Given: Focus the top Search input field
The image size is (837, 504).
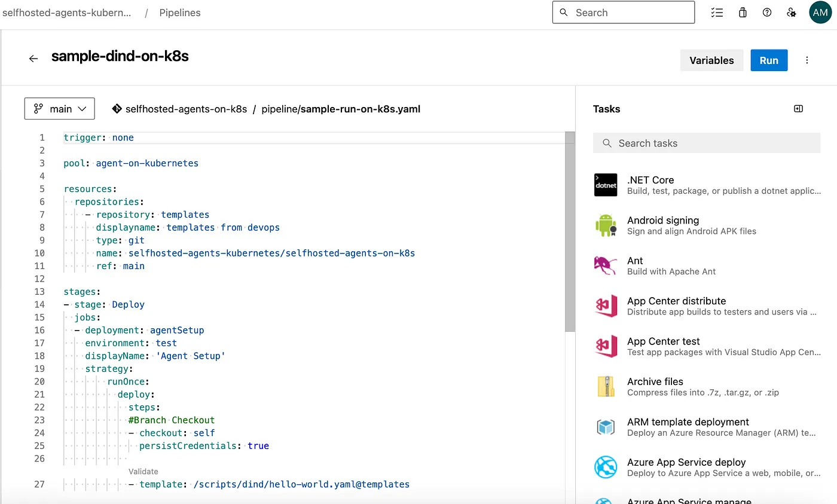Looking at the screenshot, I should pos(624,13).
